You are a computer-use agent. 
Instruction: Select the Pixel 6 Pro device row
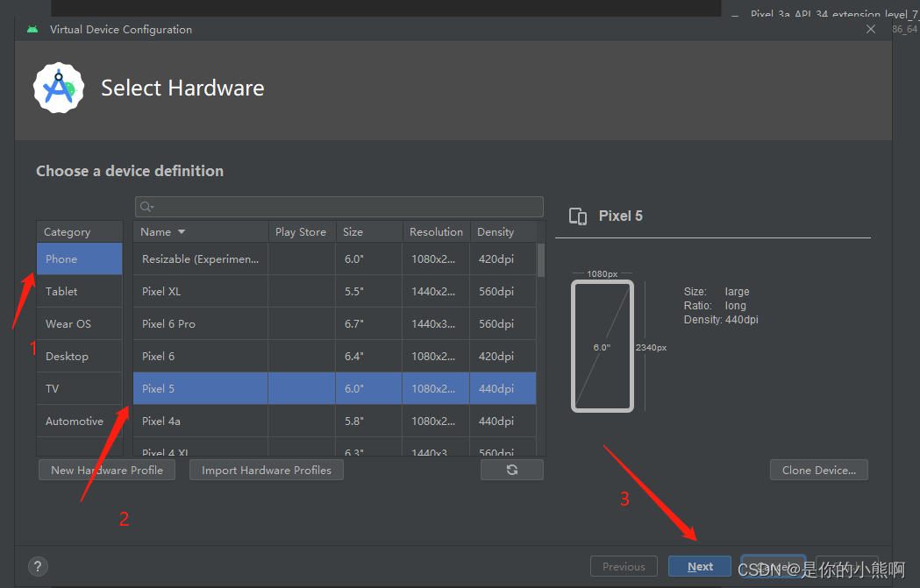[x=334, y=323]
